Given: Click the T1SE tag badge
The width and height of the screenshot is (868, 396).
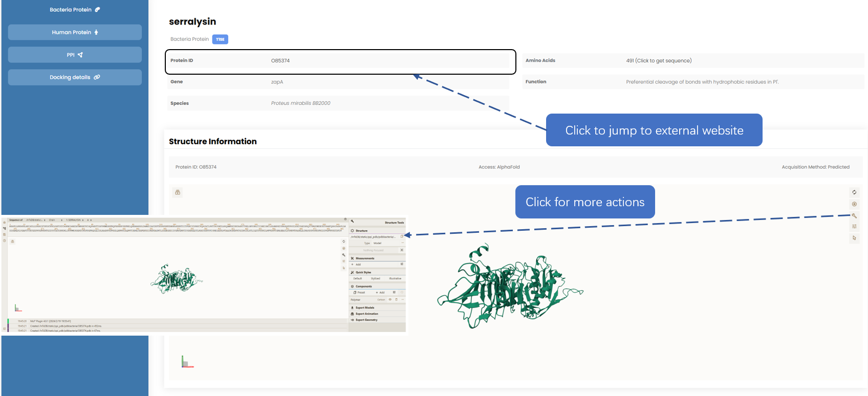Looking at the screenshot, I should tap(220, 39).
